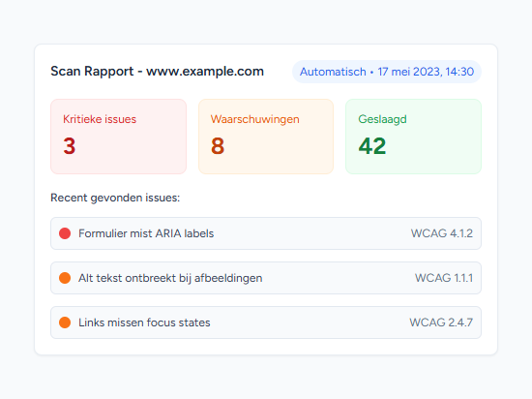The height and width of the screenshot is (399, 532).
Task: Select the Alt tekst ontbreekt bij afbeeldingen issue
Action: pyautogui.click(x=266, y=278)
